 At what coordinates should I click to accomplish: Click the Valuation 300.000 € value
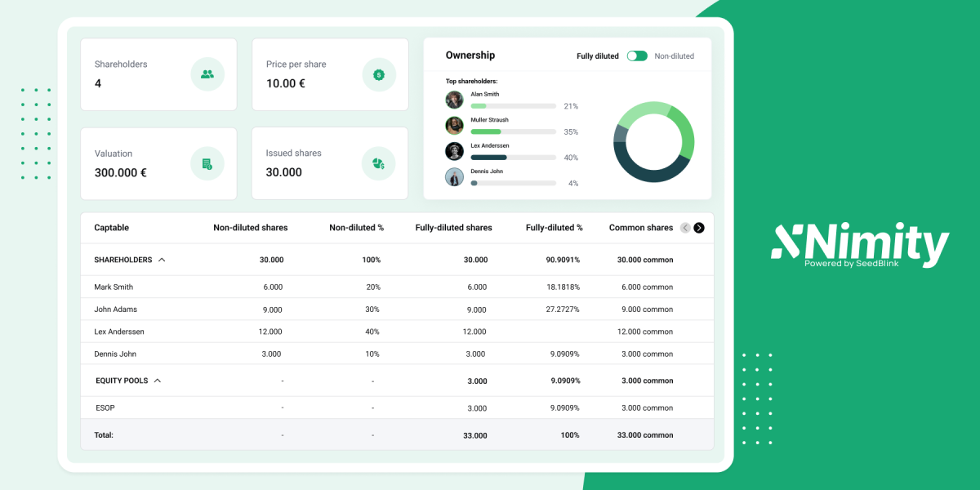(x=121, y=172)
